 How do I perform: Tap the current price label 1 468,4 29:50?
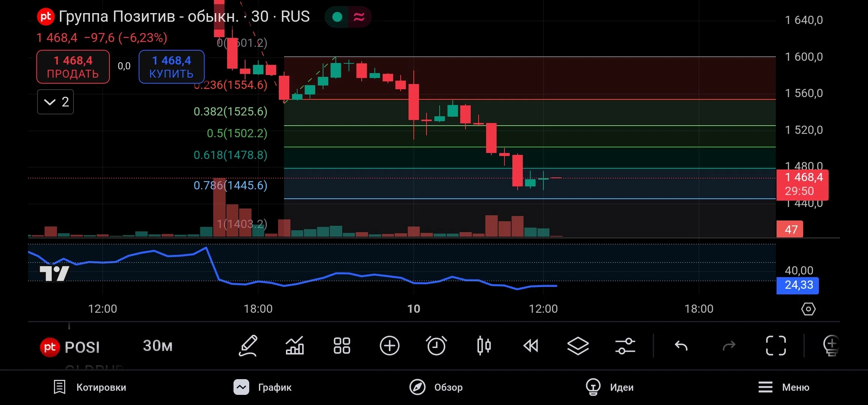pos(802,184)
